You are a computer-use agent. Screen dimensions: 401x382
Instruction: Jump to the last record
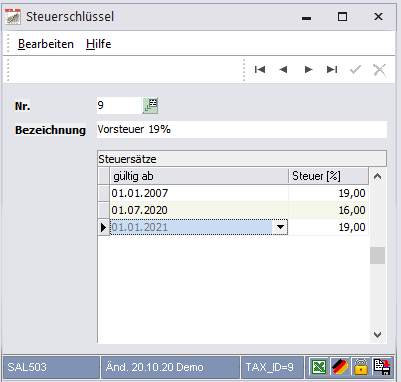point(332,69)
